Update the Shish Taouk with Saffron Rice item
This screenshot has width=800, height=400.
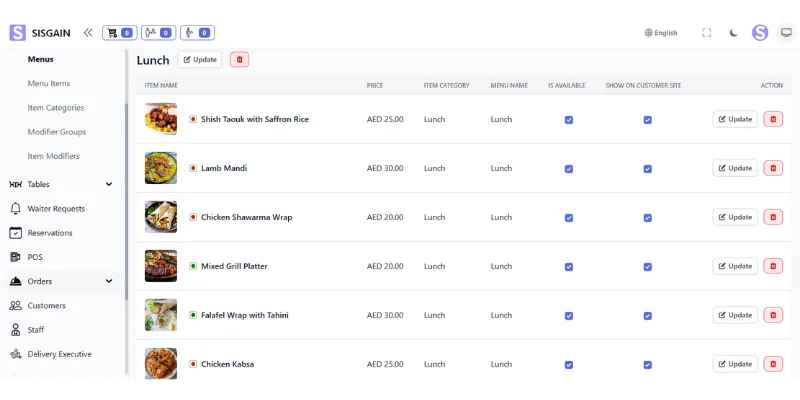tap(735, 119)
